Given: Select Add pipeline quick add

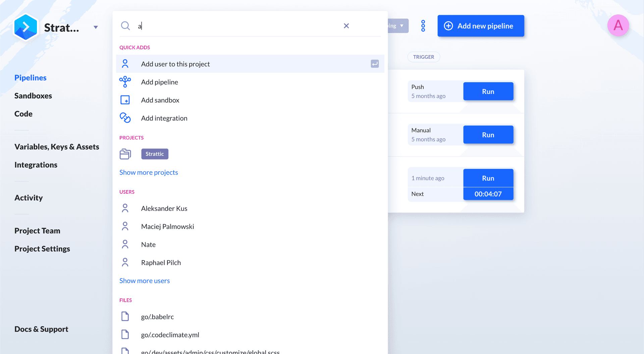Looking at the screenshot, I should pyautogui.click(x=159, y=82).
